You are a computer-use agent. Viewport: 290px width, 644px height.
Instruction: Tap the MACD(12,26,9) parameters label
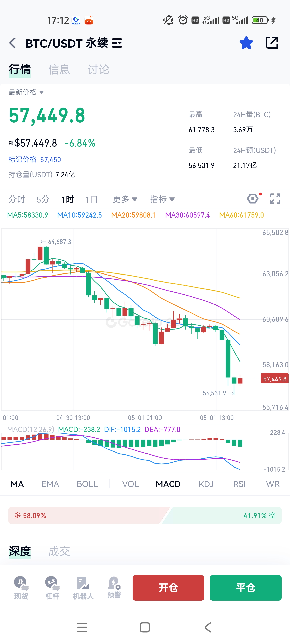coord(31,429)
